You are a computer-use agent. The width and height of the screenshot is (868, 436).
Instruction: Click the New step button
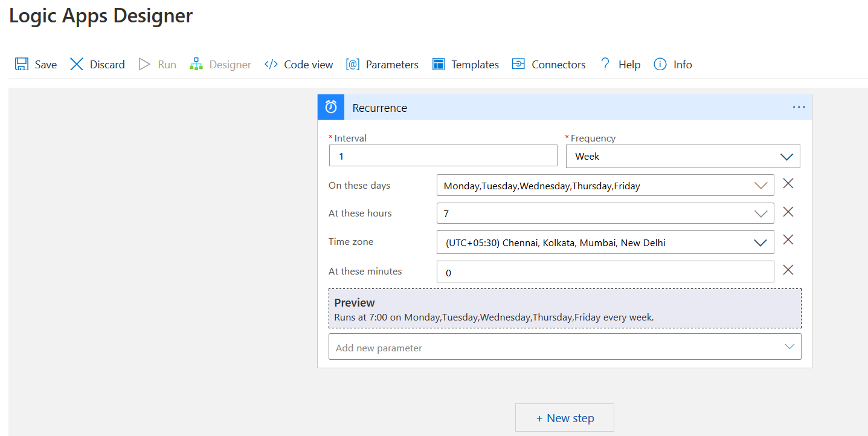[x=564, y=418]
